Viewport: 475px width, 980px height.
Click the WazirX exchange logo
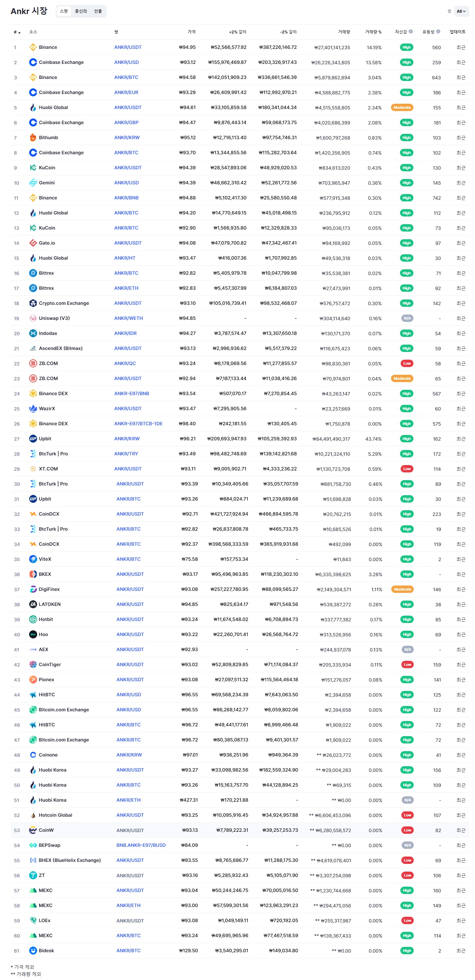(33, 409)
